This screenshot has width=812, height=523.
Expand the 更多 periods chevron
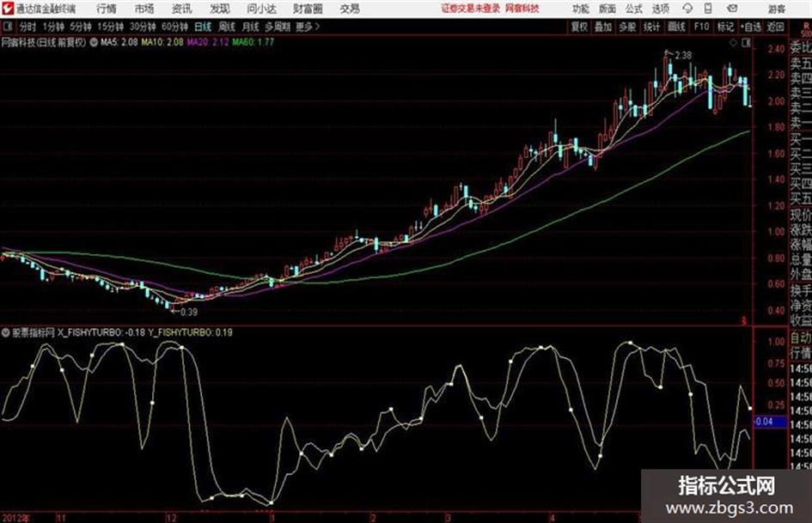click(317, 27)
